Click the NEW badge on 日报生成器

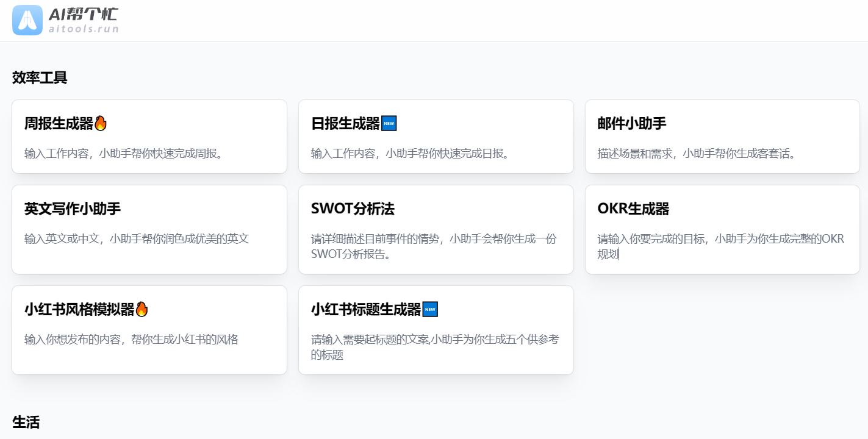point(389,123)
